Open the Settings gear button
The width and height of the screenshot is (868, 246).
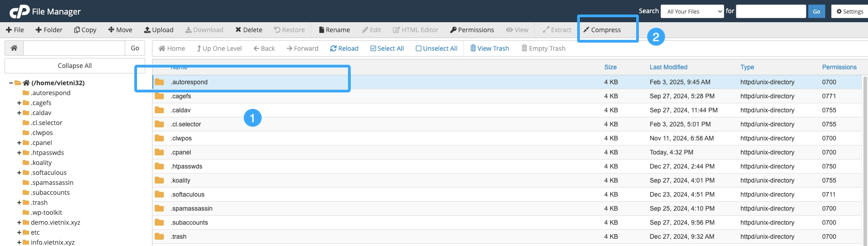850,11
